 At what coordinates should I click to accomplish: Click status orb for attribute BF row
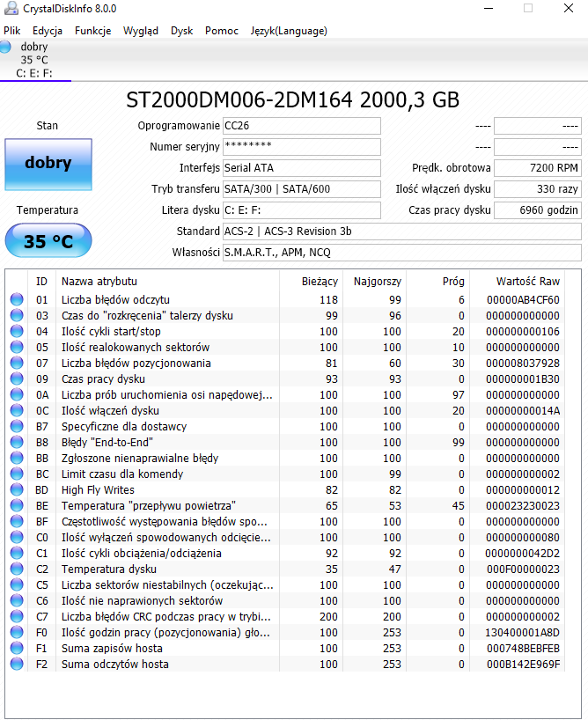tap(17, 521)
